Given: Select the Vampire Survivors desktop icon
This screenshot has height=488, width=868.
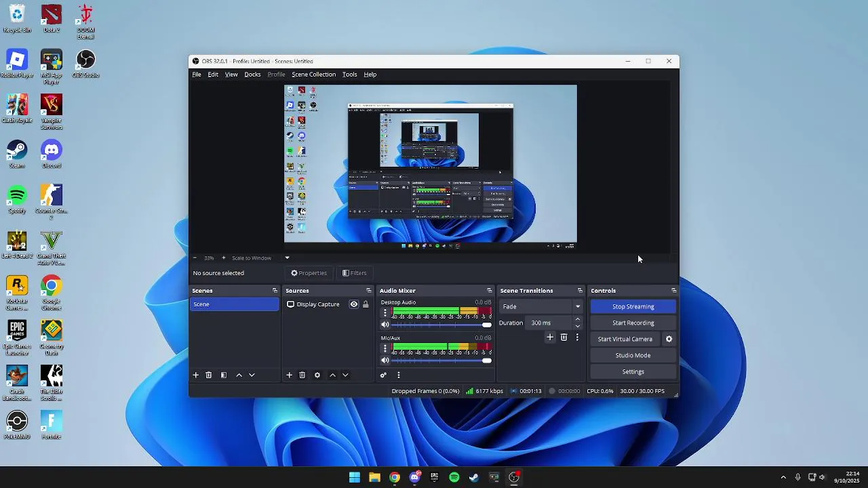Looking at the screenshot, I should (x=51, y=112).
